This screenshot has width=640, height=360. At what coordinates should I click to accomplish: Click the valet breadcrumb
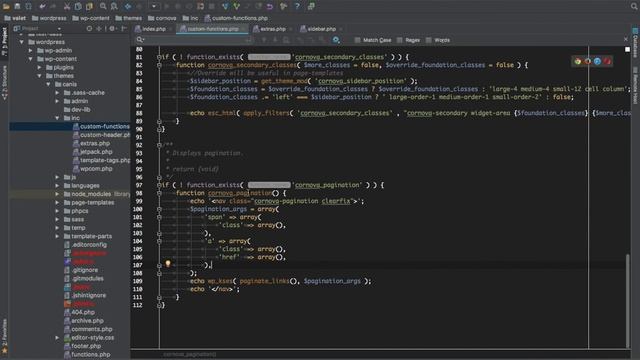(x=15, y=18)
